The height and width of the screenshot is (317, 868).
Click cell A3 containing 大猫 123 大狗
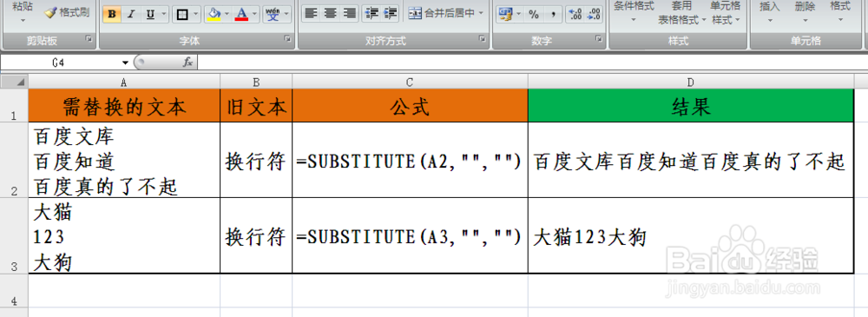124,235
